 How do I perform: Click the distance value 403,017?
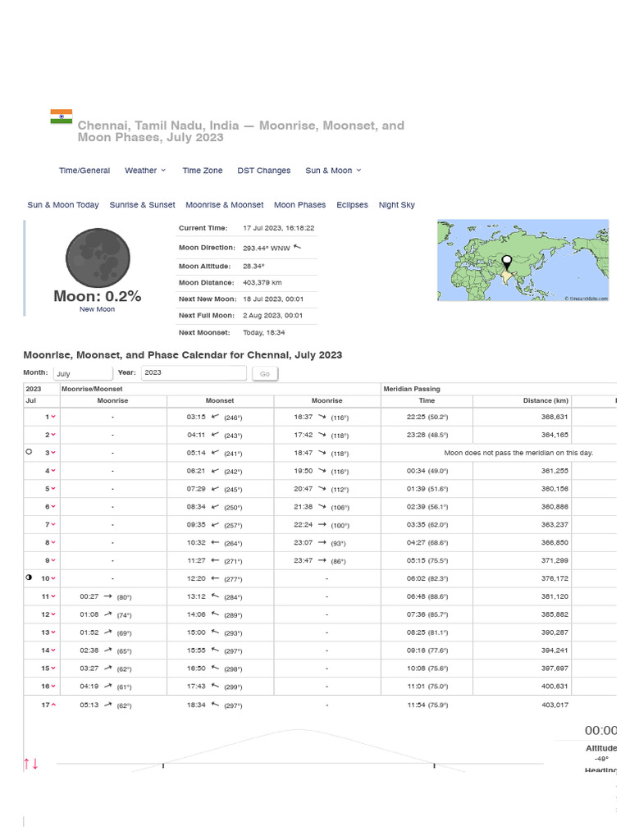point(555,705)
